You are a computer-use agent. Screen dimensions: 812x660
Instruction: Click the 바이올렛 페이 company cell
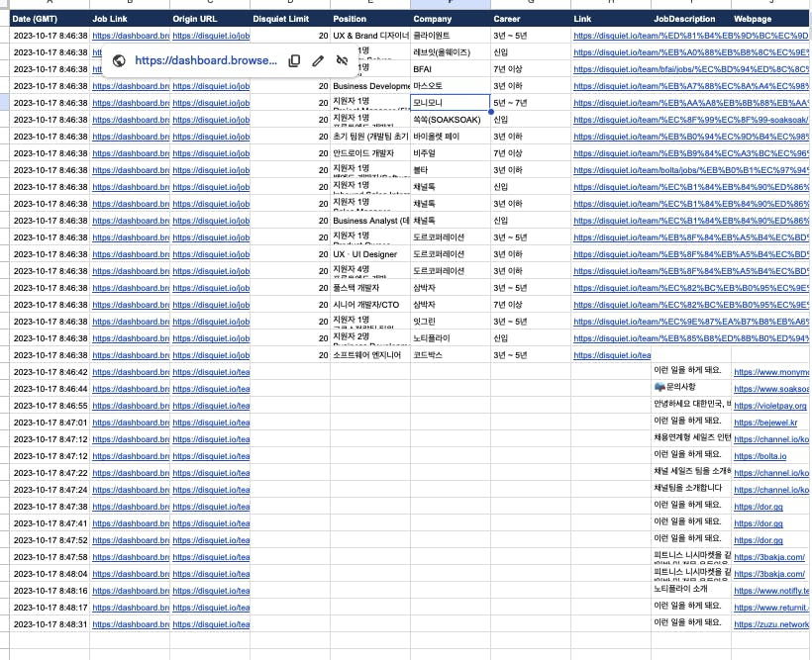451,137
